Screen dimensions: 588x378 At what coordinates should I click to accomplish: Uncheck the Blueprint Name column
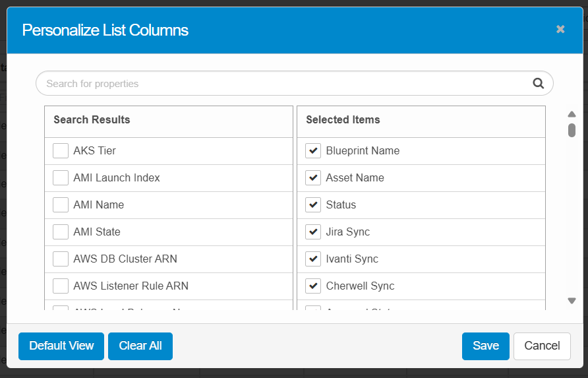coord(313,151)
